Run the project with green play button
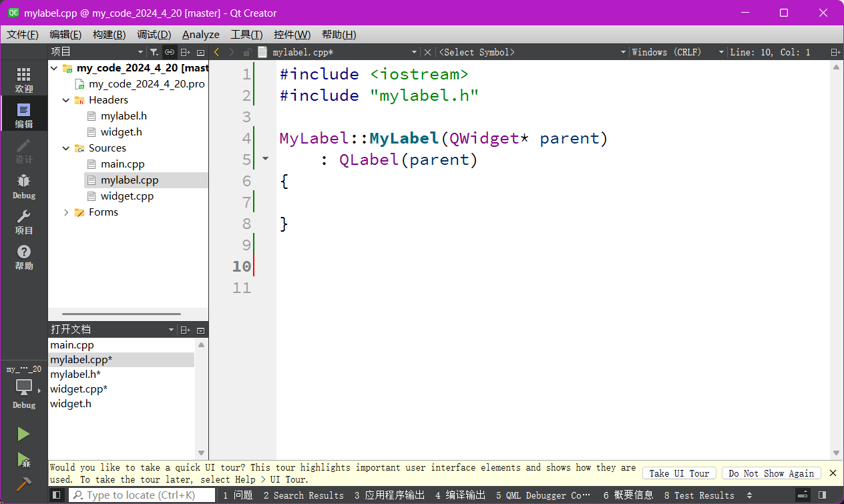This screenshot has width=844, height=504. pyautogui.click(x=23, y=435)
